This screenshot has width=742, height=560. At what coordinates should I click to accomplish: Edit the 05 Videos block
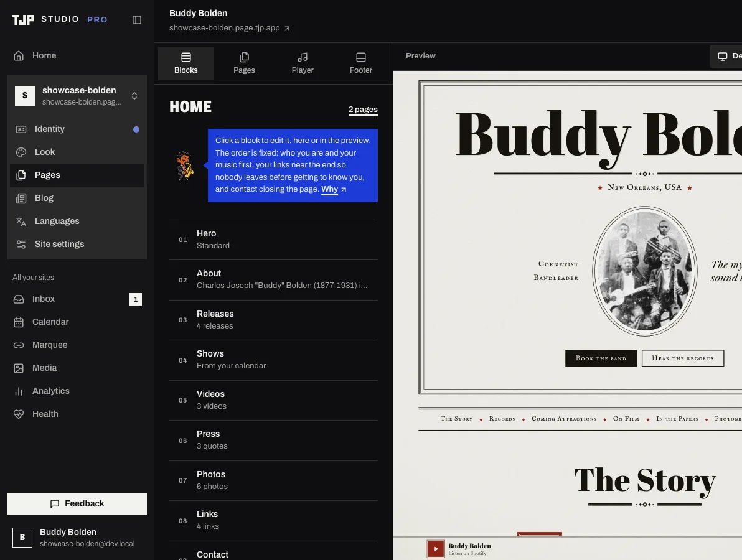(x=273, y=401)
